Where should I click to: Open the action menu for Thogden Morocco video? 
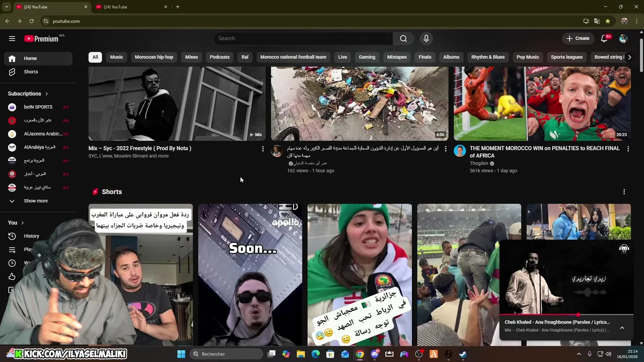coord(628,149)
